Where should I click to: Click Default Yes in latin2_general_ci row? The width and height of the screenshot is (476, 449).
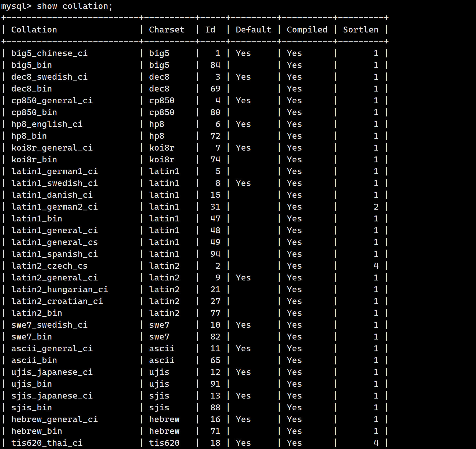pyautogui.click(x=243, y=278)
